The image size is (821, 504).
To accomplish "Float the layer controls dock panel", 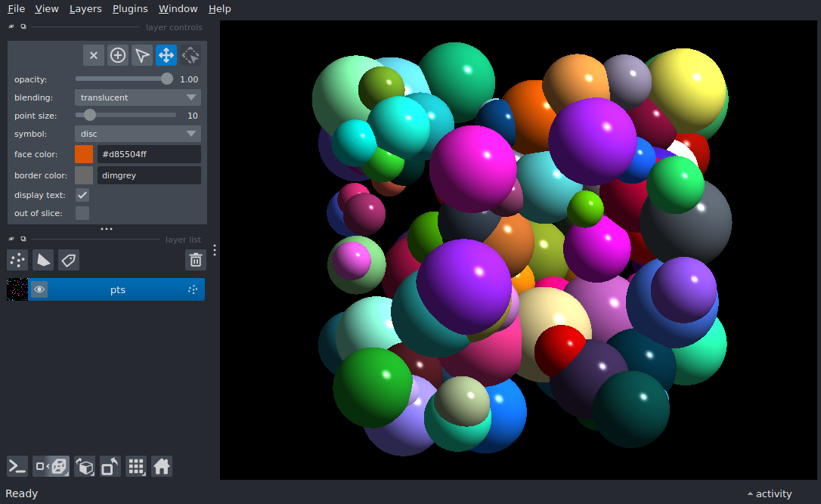I will (x=23, y=26).
